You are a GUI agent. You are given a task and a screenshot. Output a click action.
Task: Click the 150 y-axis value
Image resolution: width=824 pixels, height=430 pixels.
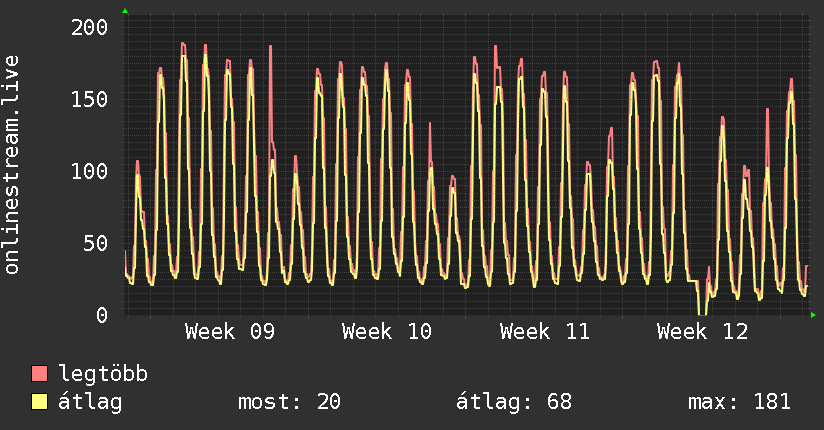click(x=89, y=99)
